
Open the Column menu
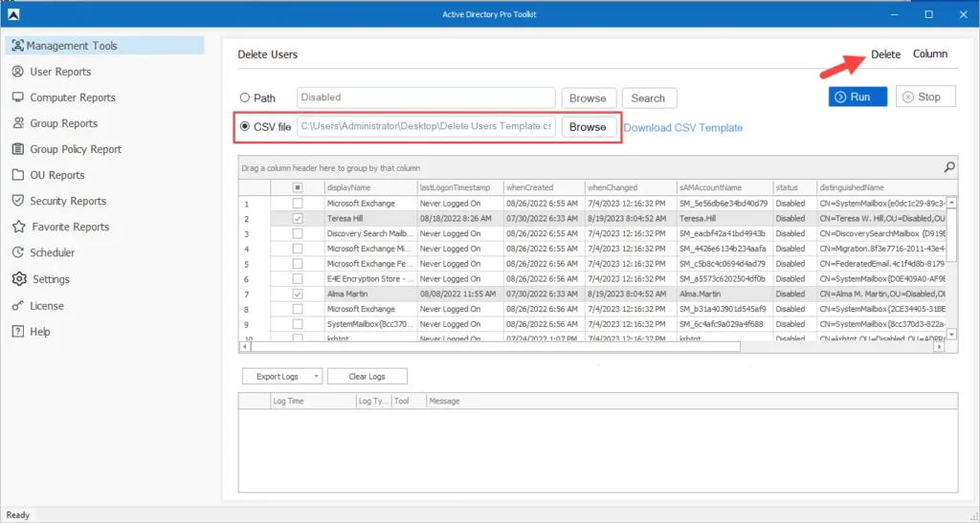(930, 54)
